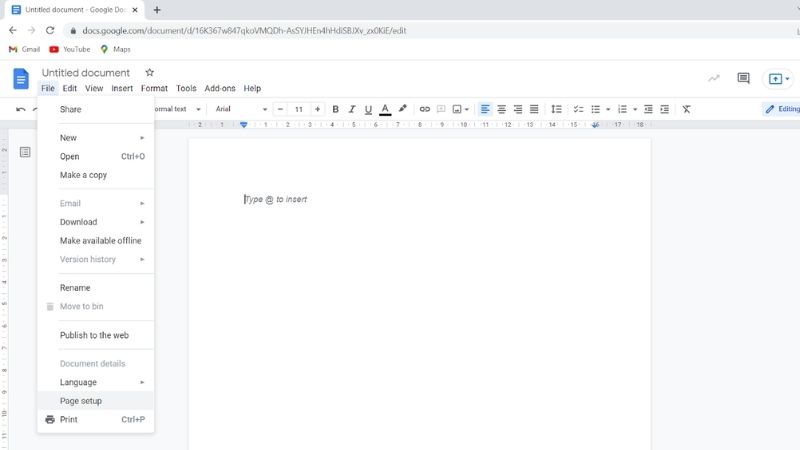Open comment history icon

tap(743, 78)
